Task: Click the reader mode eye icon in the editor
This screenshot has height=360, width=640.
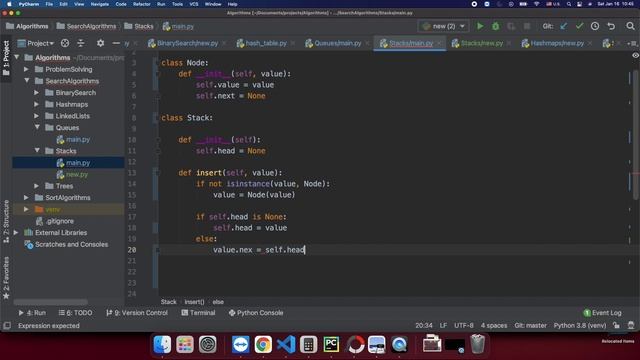Action: click(635, 56)
